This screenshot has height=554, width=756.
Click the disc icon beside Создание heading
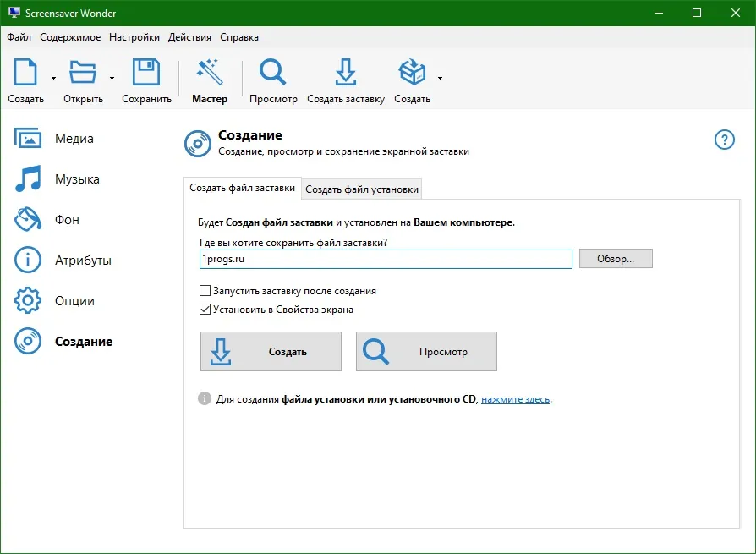(198, 144)
